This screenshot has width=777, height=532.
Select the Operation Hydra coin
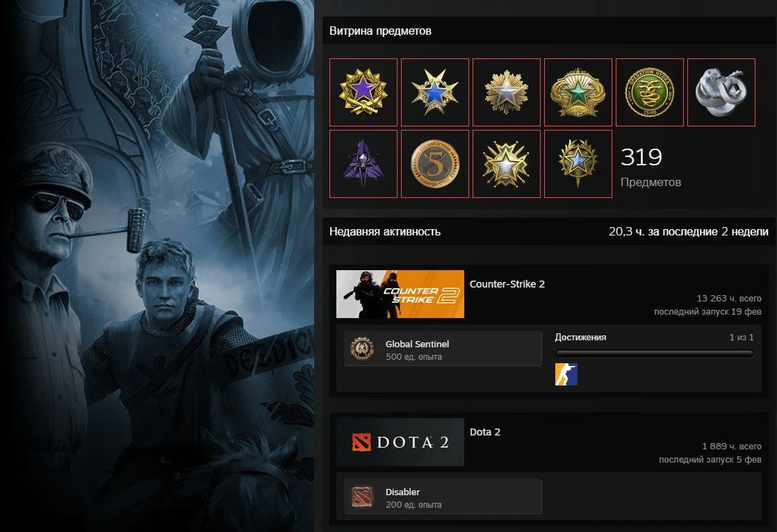[650, 92]
